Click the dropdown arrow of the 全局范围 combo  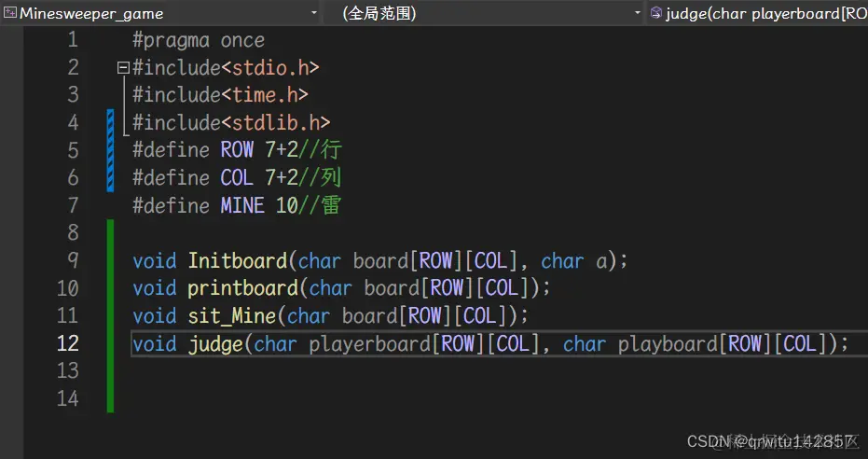point(637,13)
